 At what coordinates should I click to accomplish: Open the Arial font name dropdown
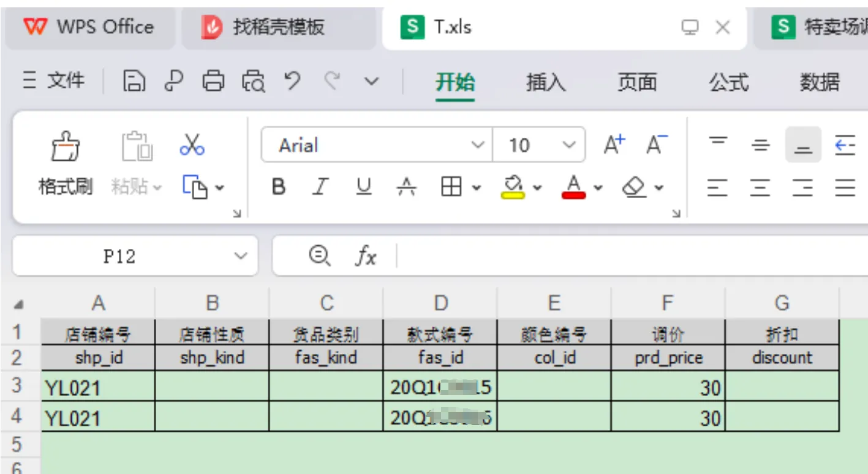477,145
